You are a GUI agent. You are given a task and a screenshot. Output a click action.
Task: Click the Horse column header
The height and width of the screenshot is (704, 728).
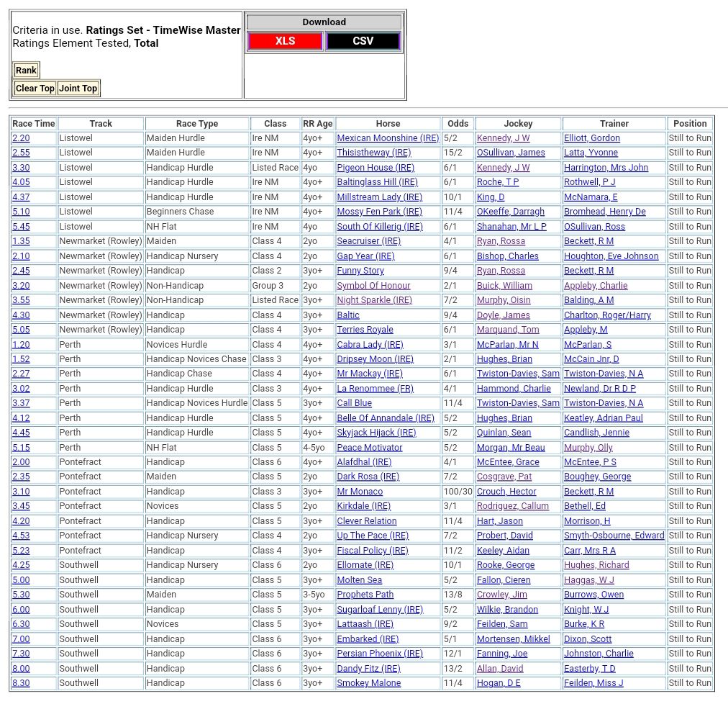coord(388,124)
